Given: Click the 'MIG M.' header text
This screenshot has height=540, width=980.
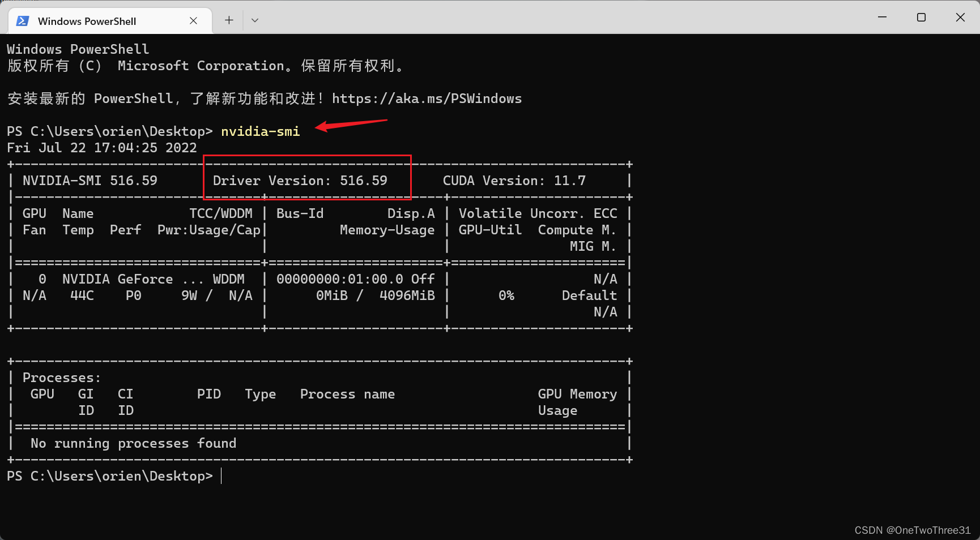Looking at the screenshot, I should [x=593, y=246].
